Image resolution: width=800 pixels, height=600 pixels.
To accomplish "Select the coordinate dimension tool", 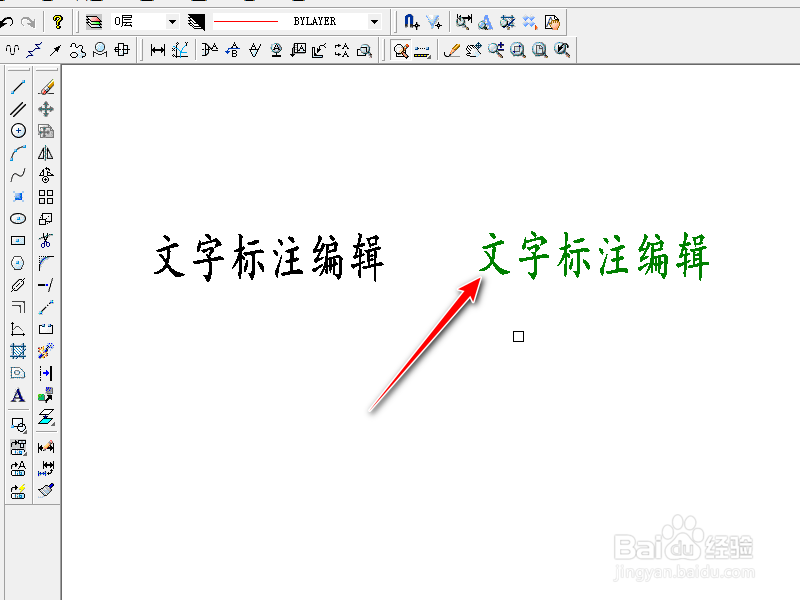I will coord(181,50).
